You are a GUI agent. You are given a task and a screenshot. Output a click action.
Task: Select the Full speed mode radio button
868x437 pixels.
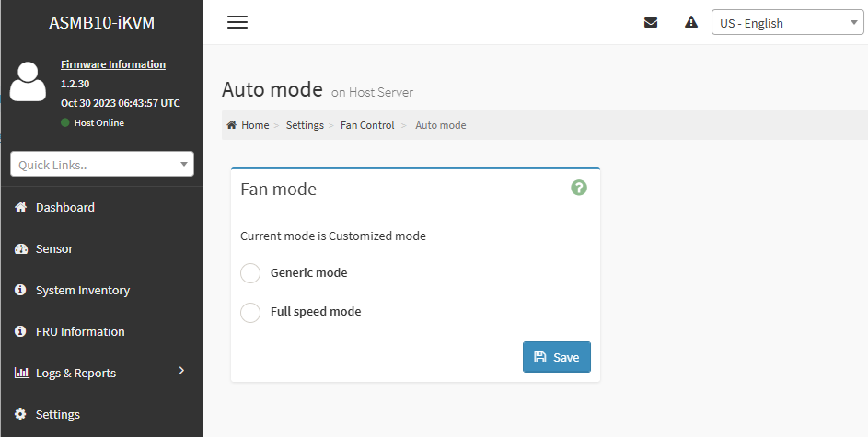[x=250, y=312]
